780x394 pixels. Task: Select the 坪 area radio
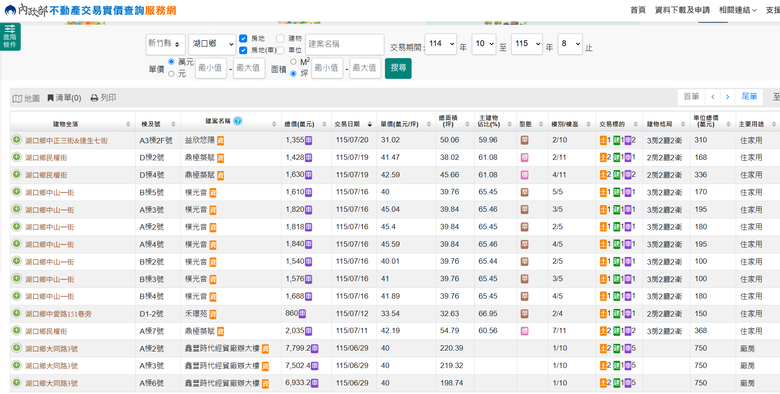click(x=293, y=74)
